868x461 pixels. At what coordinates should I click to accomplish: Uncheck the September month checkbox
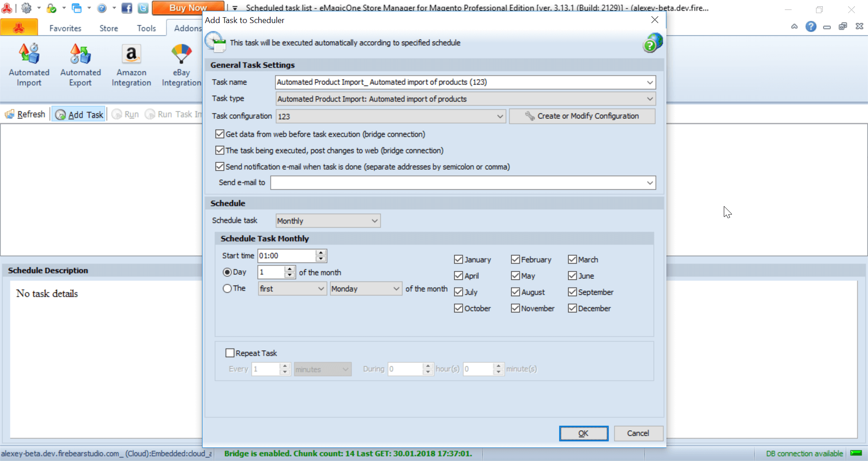572,292
